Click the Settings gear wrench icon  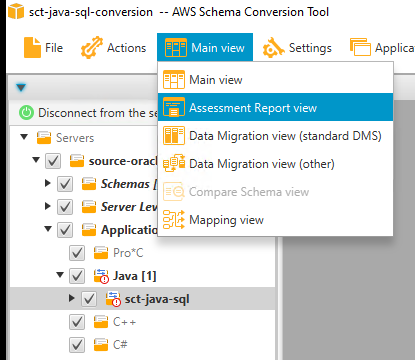[273, 48]
